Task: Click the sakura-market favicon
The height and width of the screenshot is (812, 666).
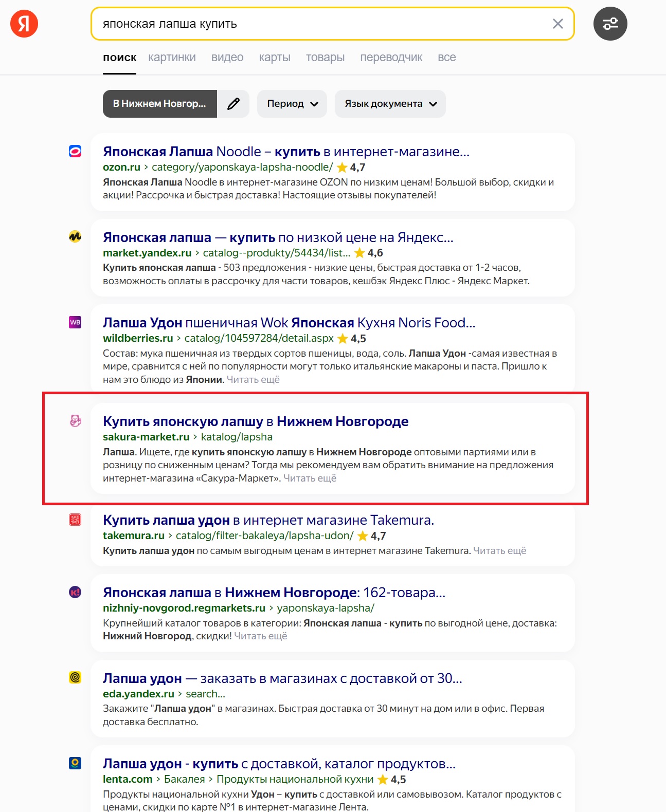Action: point(75,421)
